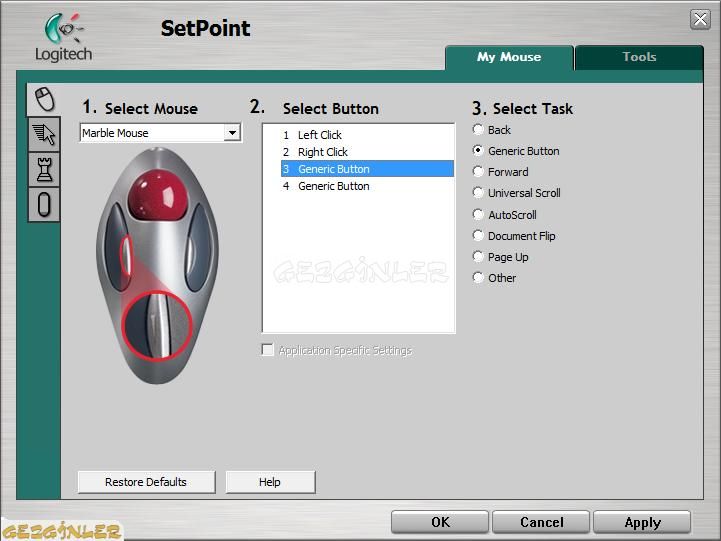Open the game settings chess rook icon
This screenshot has height=541, width=721.
44,169
